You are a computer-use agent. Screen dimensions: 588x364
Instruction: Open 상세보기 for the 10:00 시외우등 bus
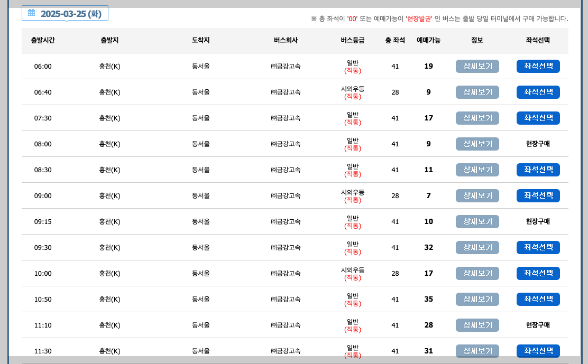point(477,273)
